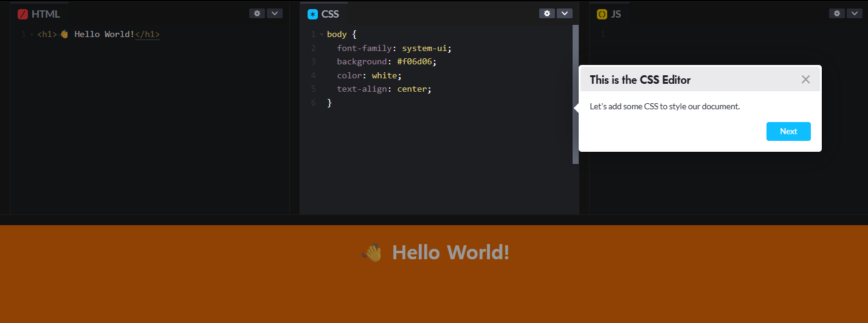Click the closing </h1> tag in HTML
This screenshot has height=323, width=868.
[x=147, y=35]
